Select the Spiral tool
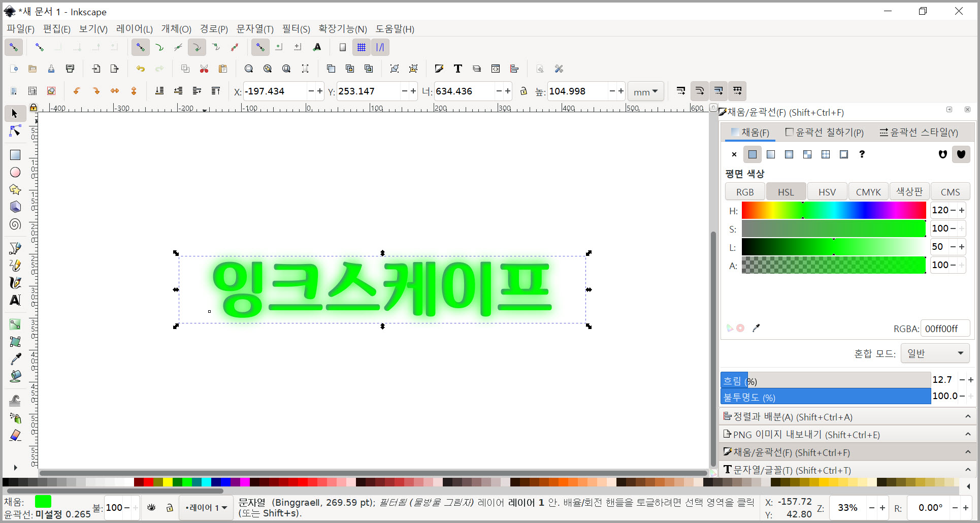Screen dimensions: 980x523 (x=15, y=224)
